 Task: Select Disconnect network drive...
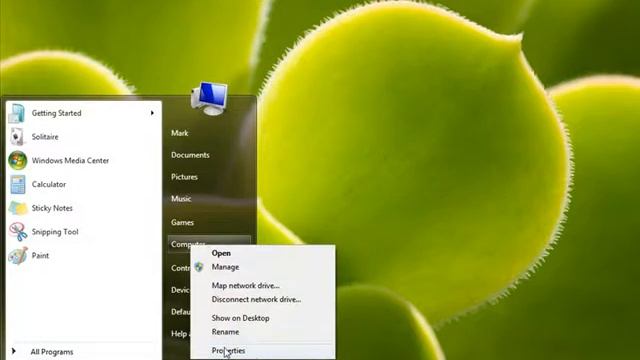pyautogui.click(x=256, y=299)
